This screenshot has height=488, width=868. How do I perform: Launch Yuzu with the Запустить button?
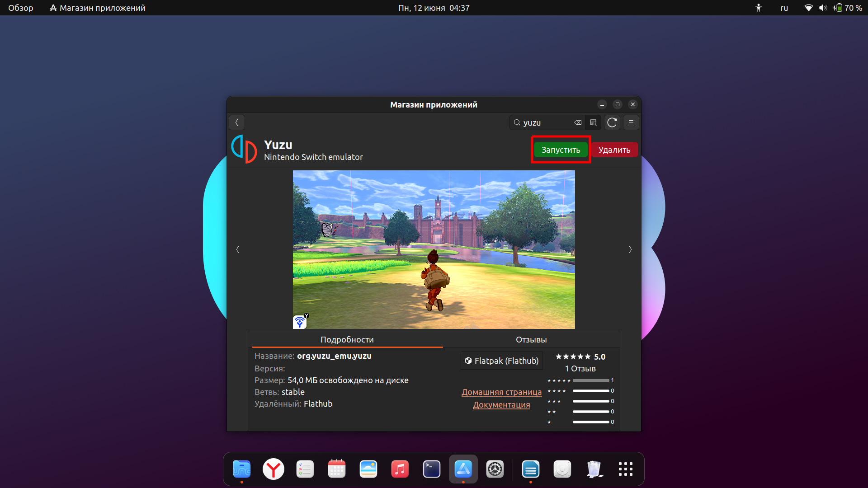pyautogui.click(x=561, y=150)
